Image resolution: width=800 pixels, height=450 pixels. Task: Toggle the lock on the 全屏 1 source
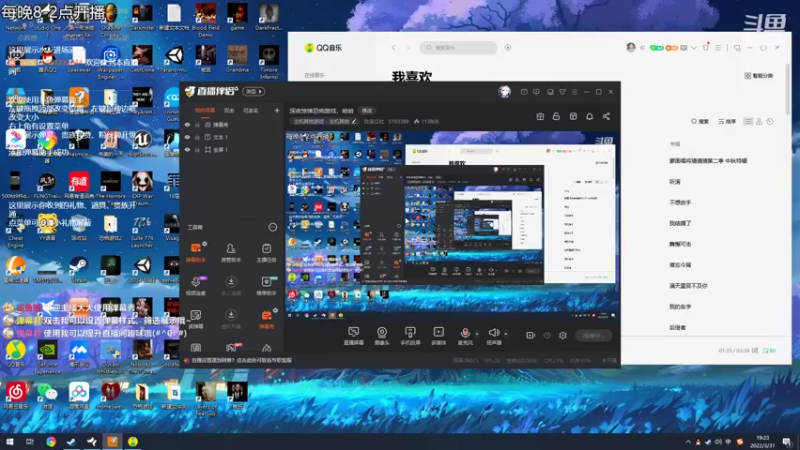[197, 149]
